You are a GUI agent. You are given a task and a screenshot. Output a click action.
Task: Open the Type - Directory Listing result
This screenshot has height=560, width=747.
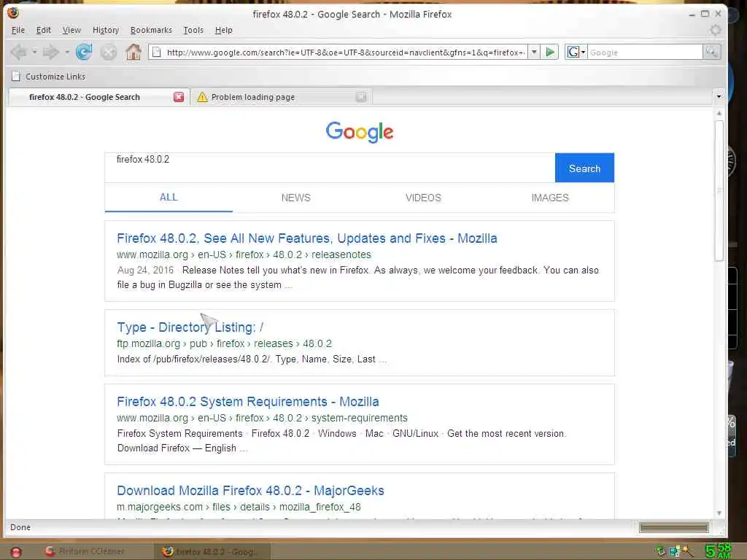[x=190, y=327]
